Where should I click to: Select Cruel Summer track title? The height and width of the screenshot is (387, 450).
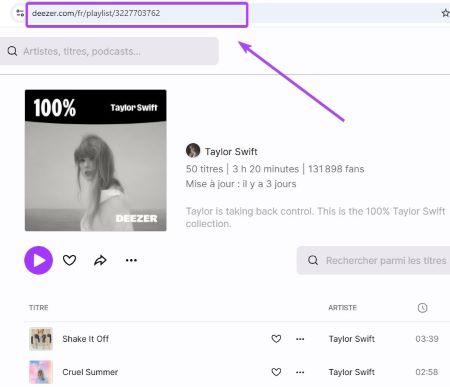(90, 372)
